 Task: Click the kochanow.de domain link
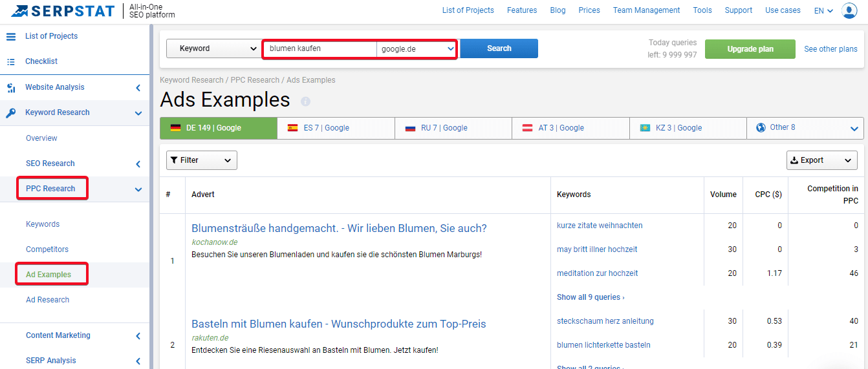(214, 242)
